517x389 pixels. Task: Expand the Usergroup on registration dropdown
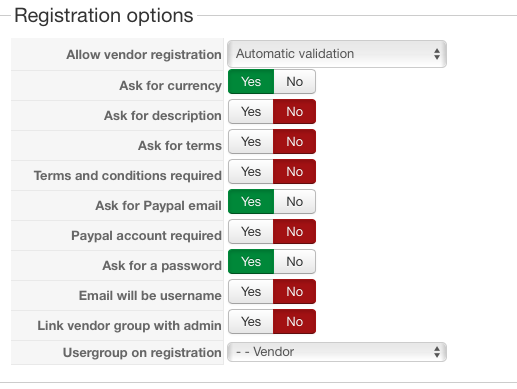[337, 352]
